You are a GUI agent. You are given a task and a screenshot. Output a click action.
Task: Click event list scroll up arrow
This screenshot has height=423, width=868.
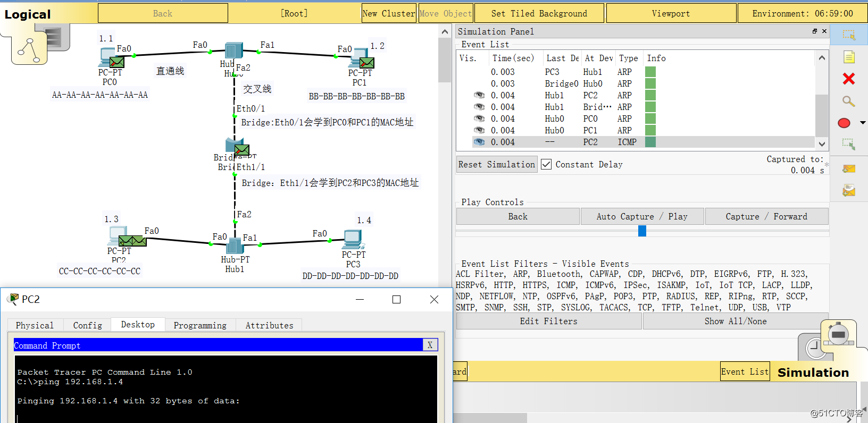(x=822, y=57)
